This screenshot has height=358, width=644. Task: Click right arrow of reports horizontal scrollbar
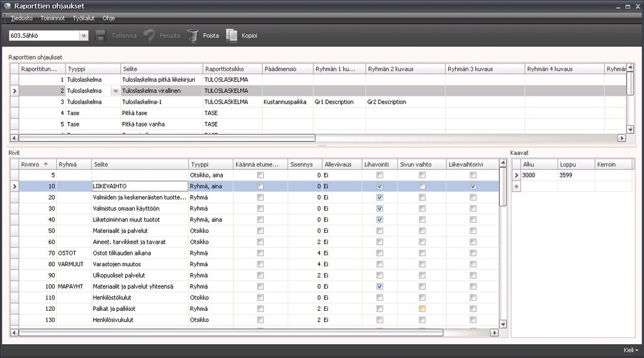click(622, 138)
